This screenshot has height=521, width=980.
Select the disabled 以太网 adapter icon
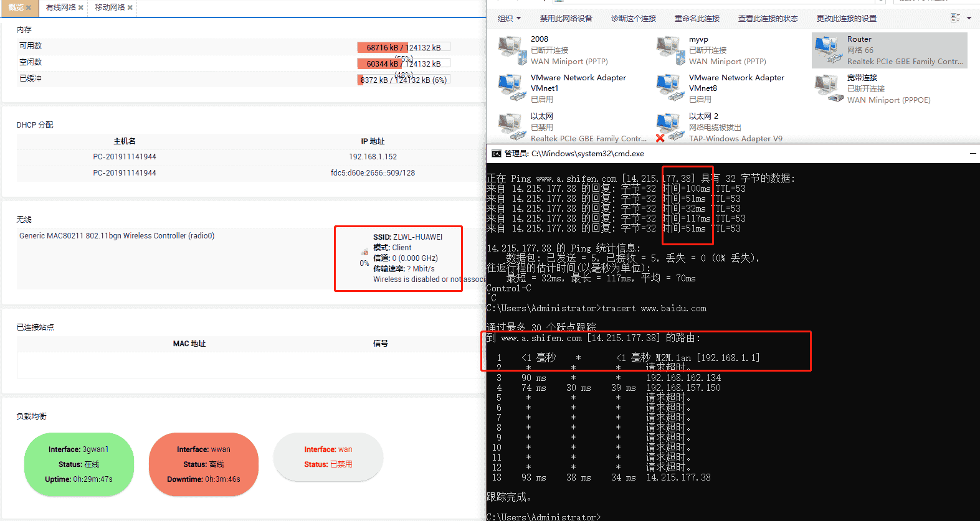pyautogui.click(x=512, y=127)
